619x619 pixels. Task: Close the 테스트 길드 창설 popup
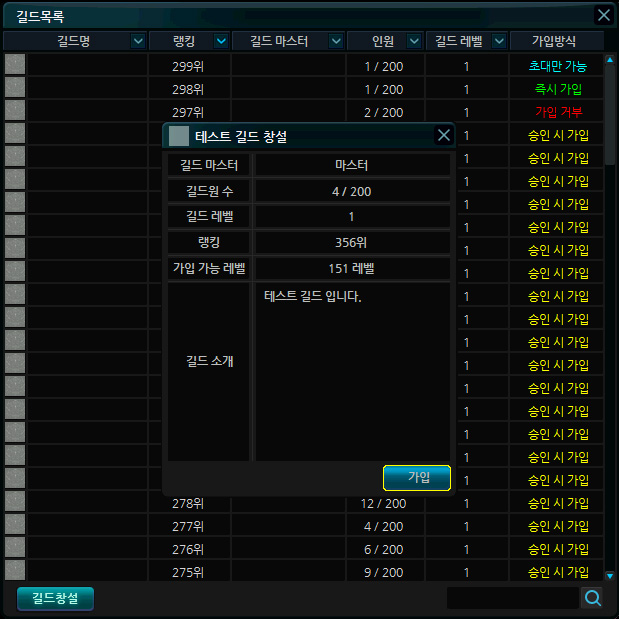click(x=444, y=136)
